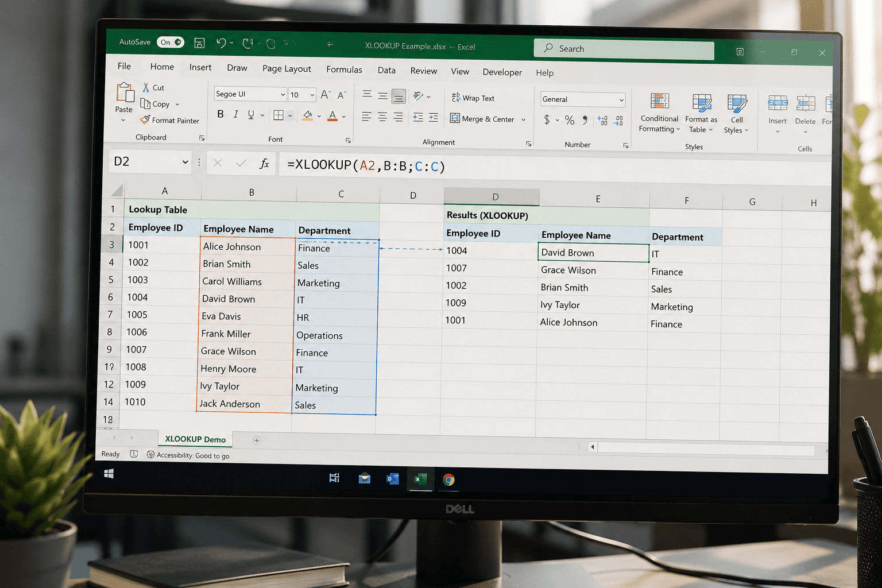Viewport: 882px width, 588px height.
Task: Toggle Bold formatting button
Action: tap(220, 114)
